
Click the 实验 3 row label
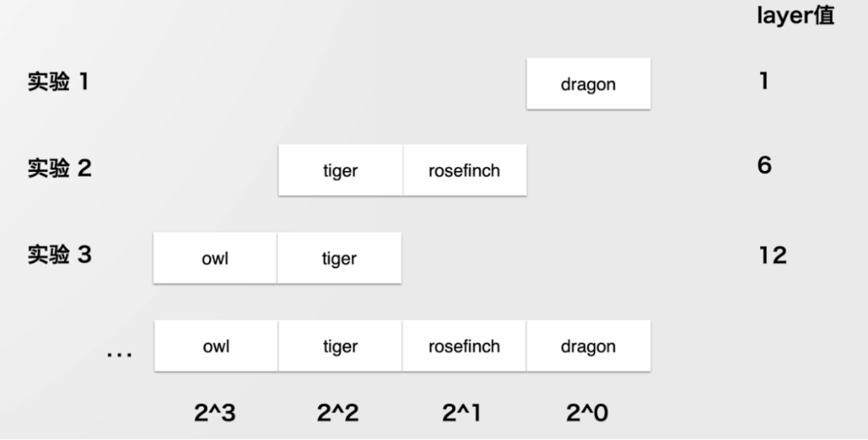(x=59, y=255)
